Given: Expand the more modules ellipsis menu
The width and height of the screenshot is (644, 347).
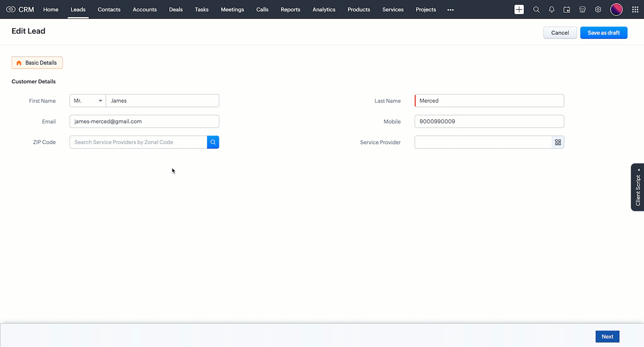Looking at the screenshot, I should coord(450,10).
